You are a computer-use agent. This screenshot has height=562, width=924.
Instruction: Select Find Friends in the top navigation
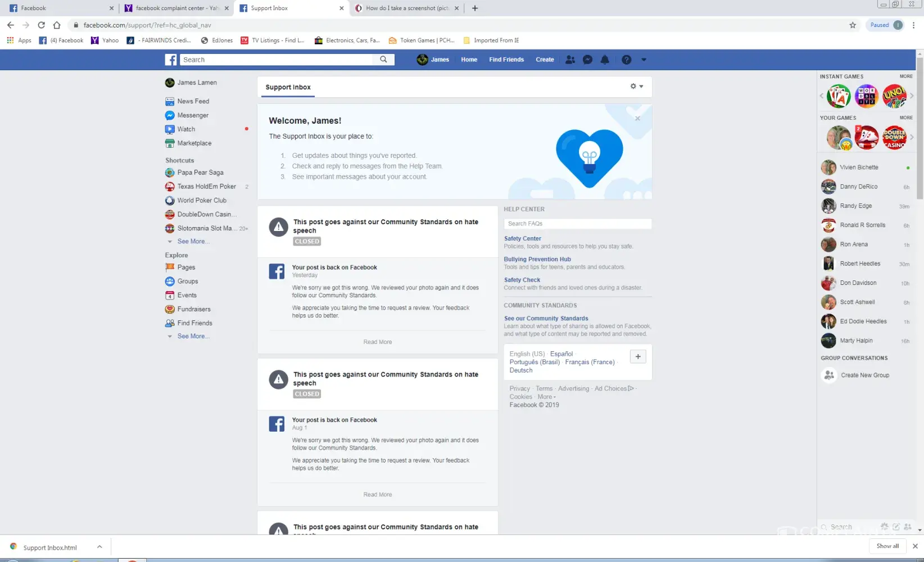(506, 60)
